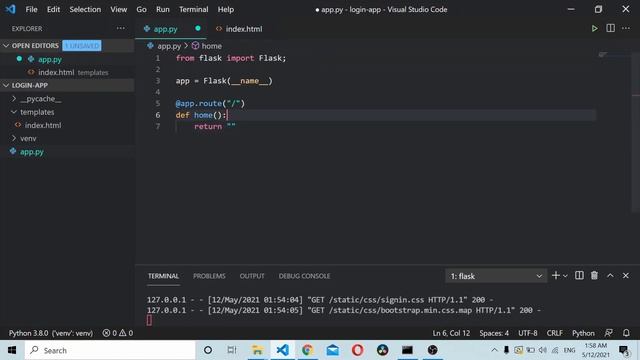Maximize the terminal panel size
The width and height of the screenshot is (640, 360).
tap(610, 276)
